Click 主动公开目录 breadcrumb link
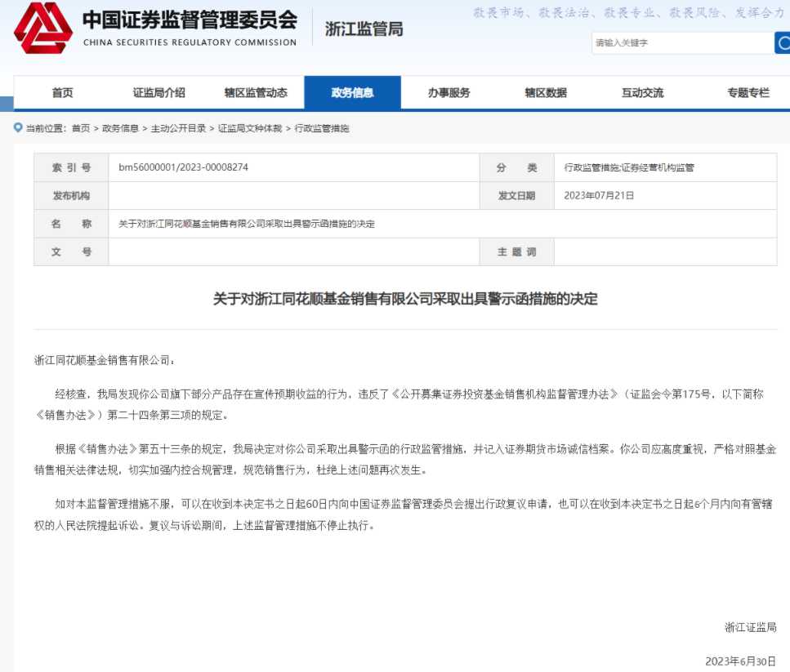This screenshot has height=672, width=790. pos(178,128)
